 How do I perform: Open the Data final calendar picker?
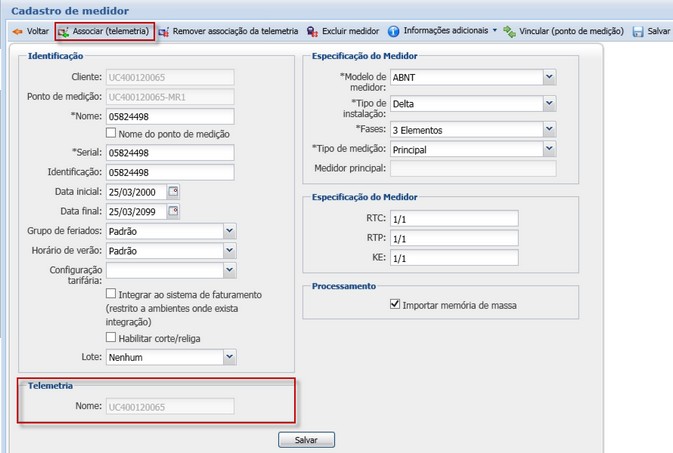tap(173, 211)
